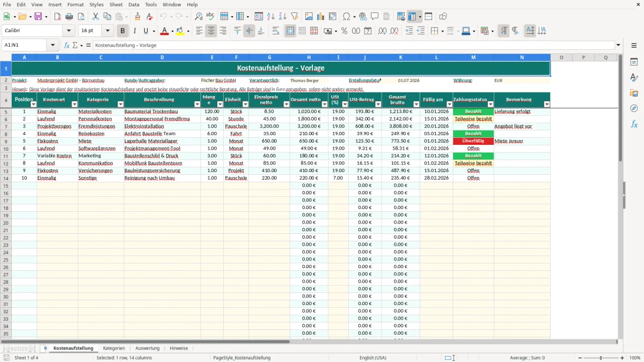644x362 pixels.
Task: Click the formula input line
Action: pyautogui.click(x=354, y=45)
